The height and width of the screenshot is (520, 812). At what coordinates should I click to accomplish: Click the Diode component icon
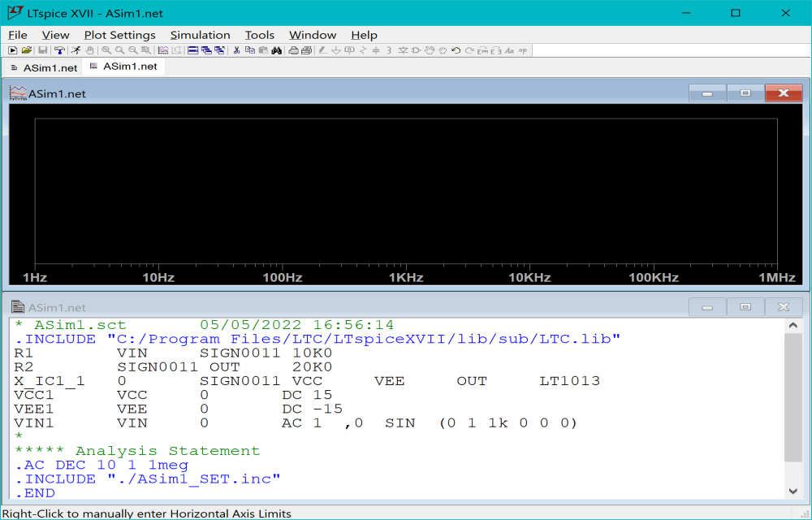coord(403,50)
